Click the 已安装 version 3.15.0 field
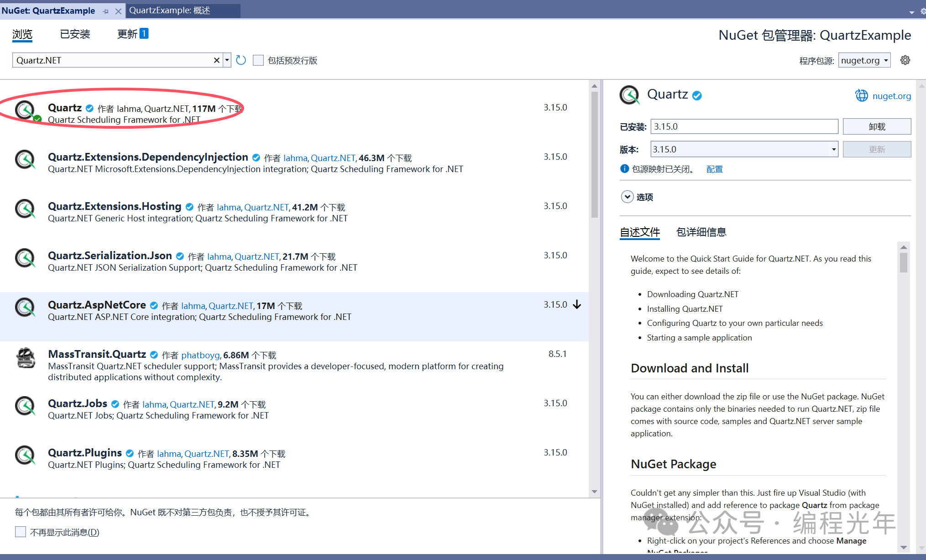This screenshot has width=926, height=560. (744, 126)
